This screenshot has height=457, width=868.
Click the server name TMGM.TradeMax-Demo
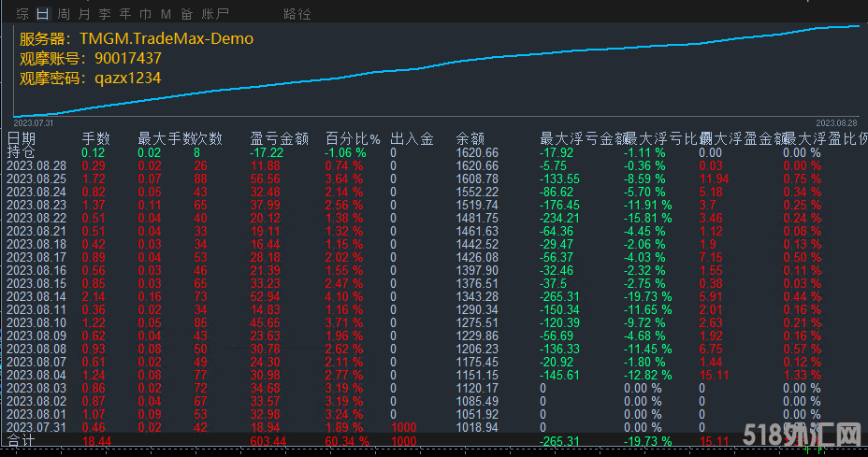[x=166, y=38]
